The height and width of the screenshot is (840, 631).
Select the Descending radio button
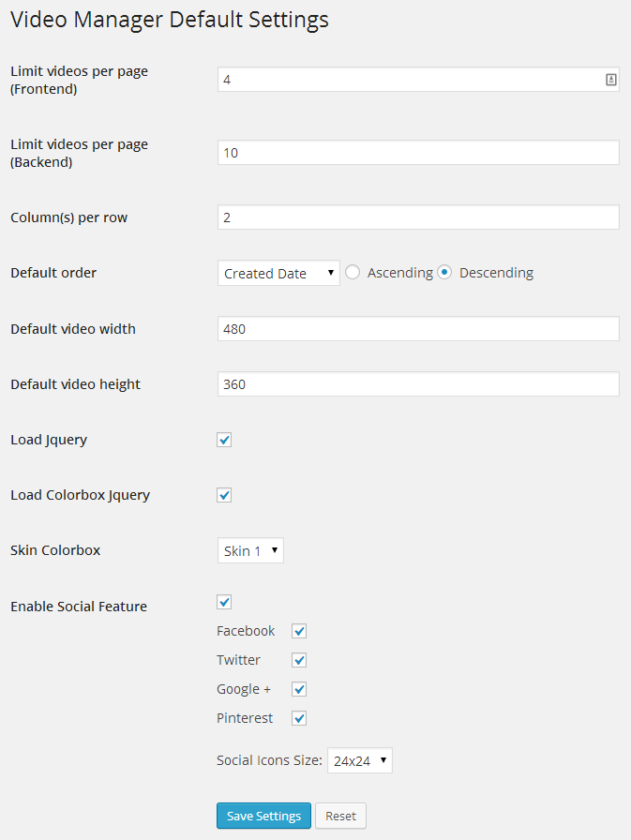click(444, 272)
